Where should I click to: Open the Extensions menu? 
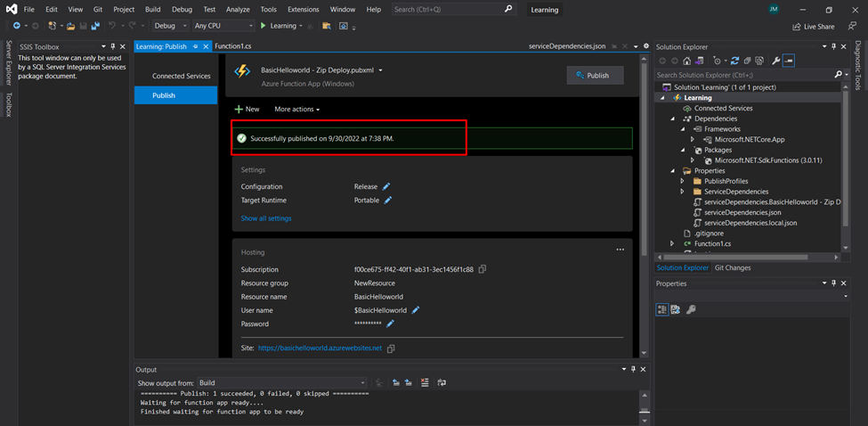[x=304, y=10]
